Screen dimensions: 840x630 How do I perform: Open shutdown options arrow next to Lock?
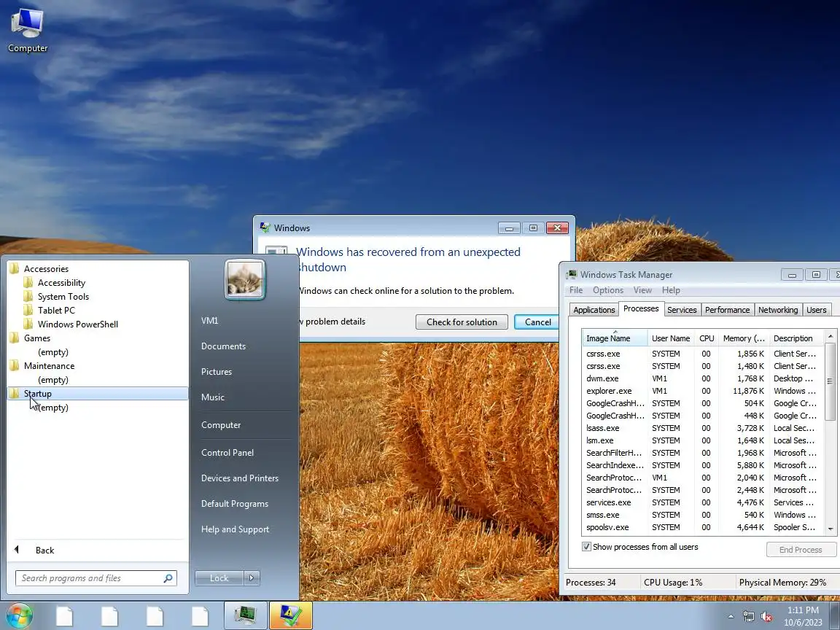pos(252,578)
